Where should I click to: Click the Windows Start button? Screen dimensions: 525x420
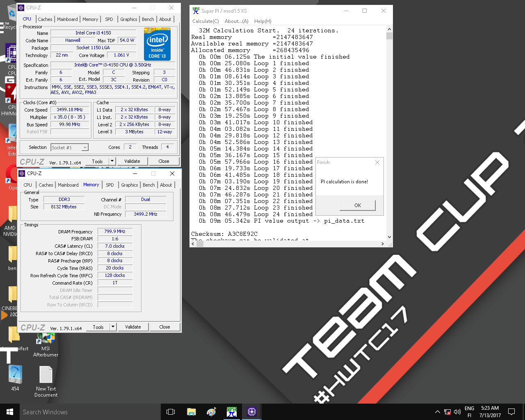(10, 412)
